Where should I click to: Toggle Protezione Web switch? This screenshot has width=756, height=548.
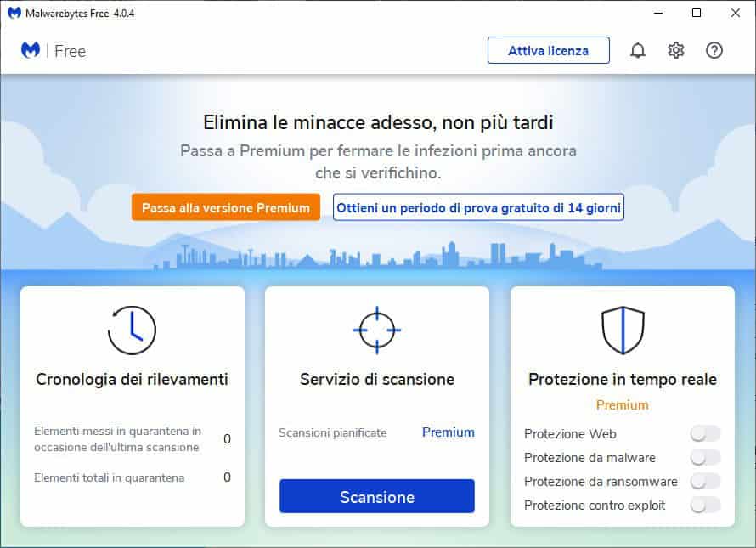click(x=705, y=434)
